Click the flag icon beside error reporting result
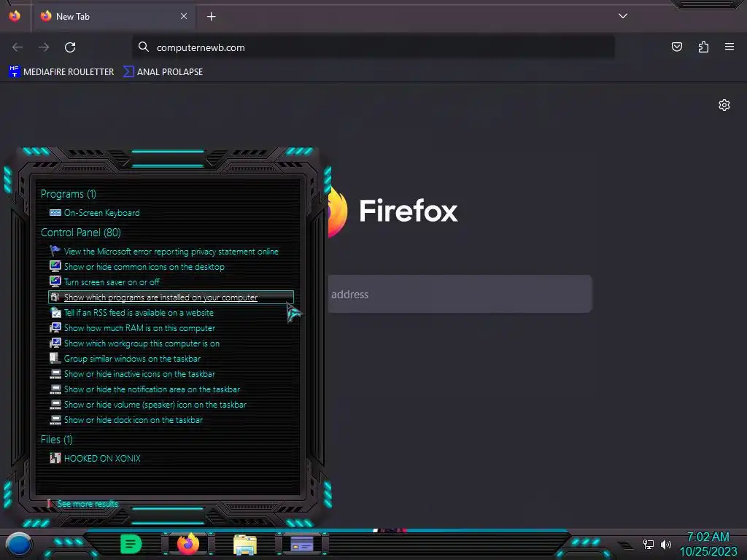 click(55, 251)
